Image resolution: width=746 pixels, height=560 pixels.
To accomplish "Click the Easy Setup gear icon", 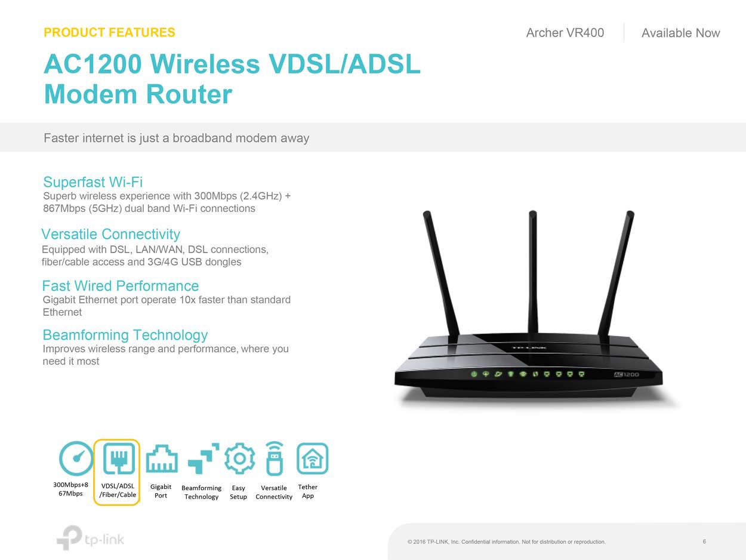I will (239, 459).
